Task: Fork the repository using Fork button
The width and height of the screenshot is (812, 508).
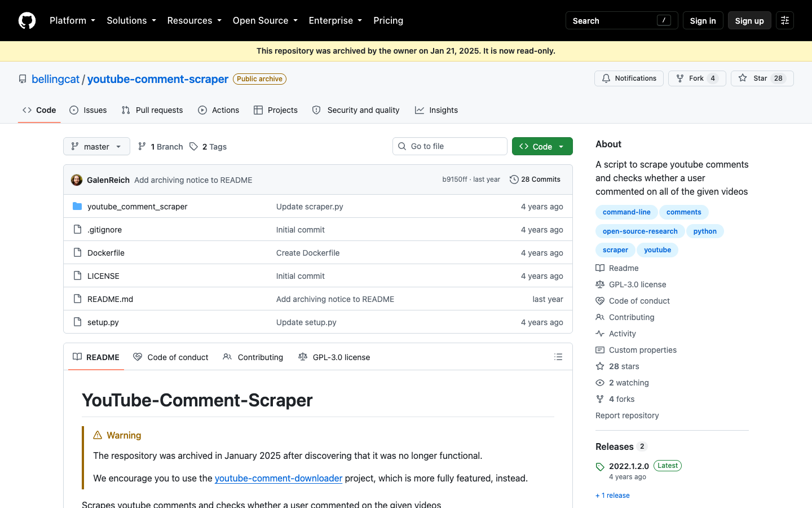Action: (x=697, y=78)
